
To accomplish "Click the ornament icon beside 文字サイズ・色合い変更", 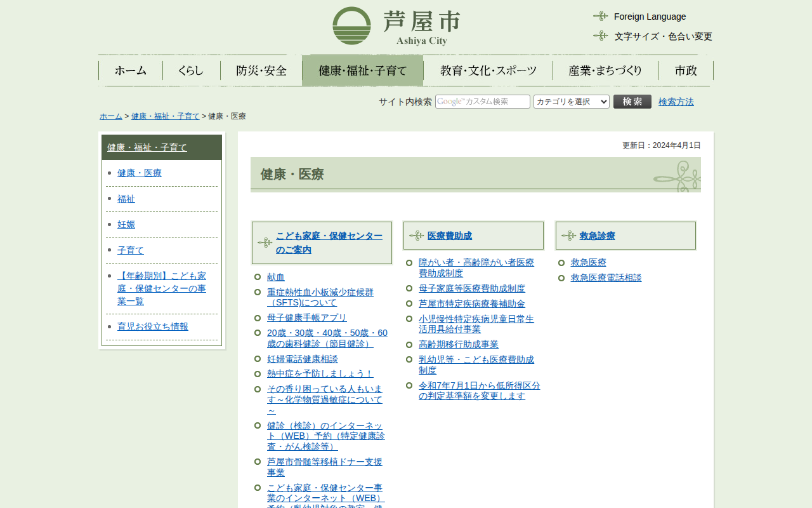I will (x=600, y=36).
